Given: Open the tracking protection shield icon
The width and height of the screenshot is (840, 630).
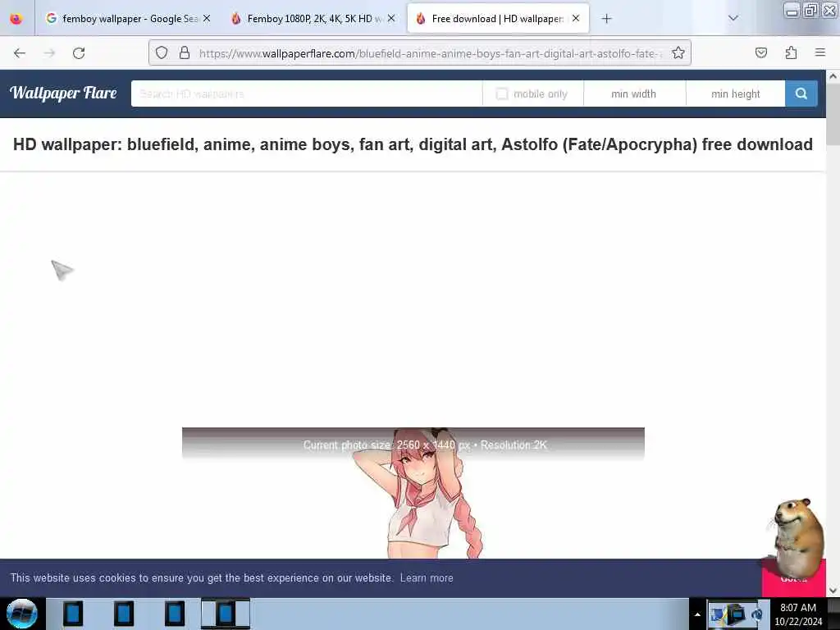Looking at the screenshot, I should tap(162, 53).
